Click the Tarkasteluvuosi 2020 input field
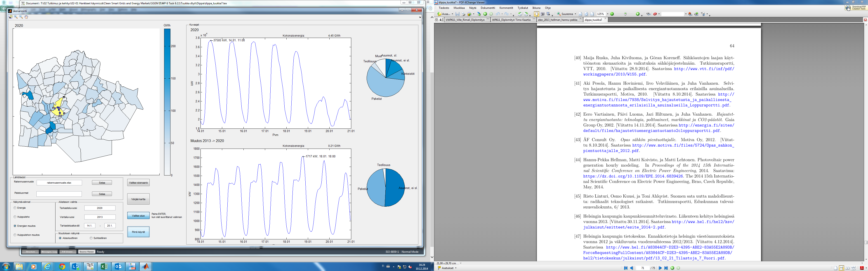This screenshot has width=868, height=271. (100, 208)
